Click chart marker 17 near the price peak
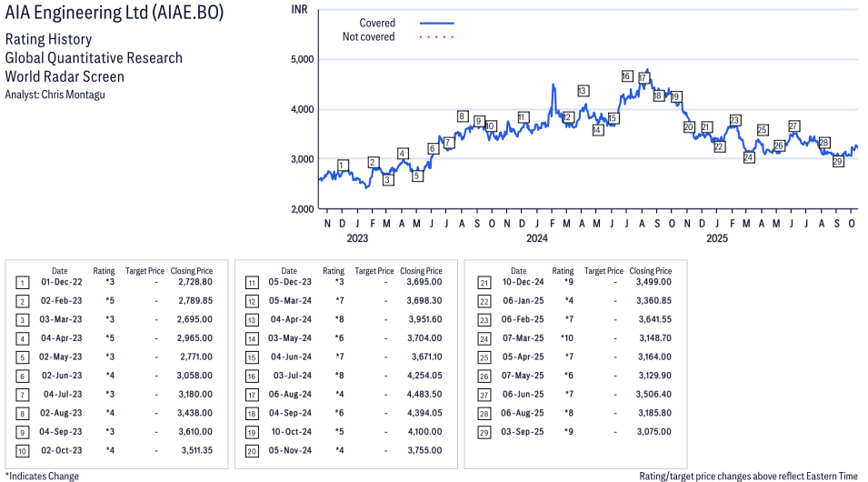 [643, 78]
